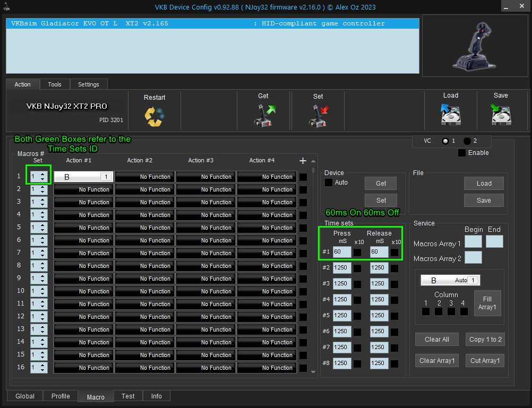Click the Save profile disk icon
The width and height of the screenshot is (532, 408).
[x=501, y=114]
